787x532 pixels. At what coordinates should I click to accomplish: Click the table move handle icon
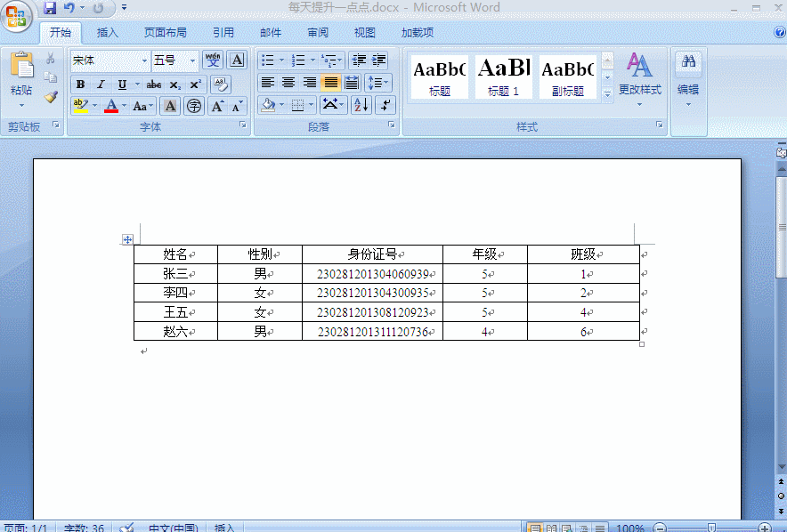(x=127, y=239)
